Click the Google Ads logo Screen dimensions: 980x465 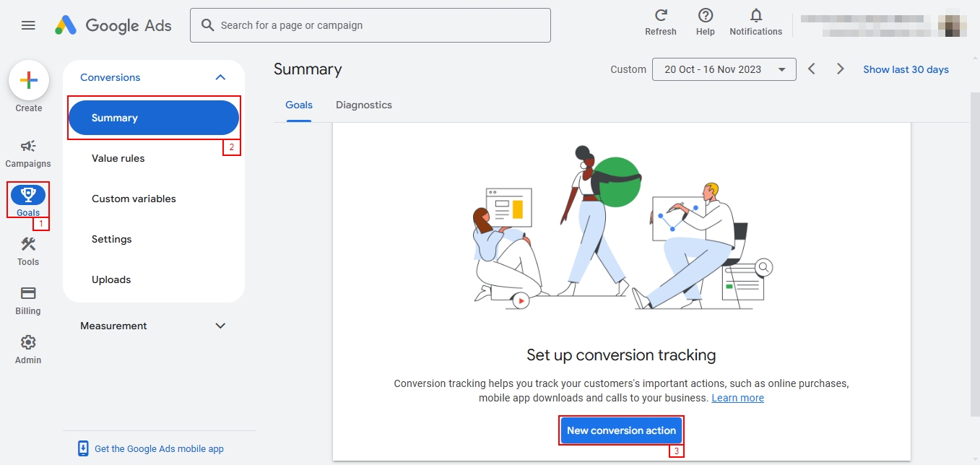pos(113,25)
